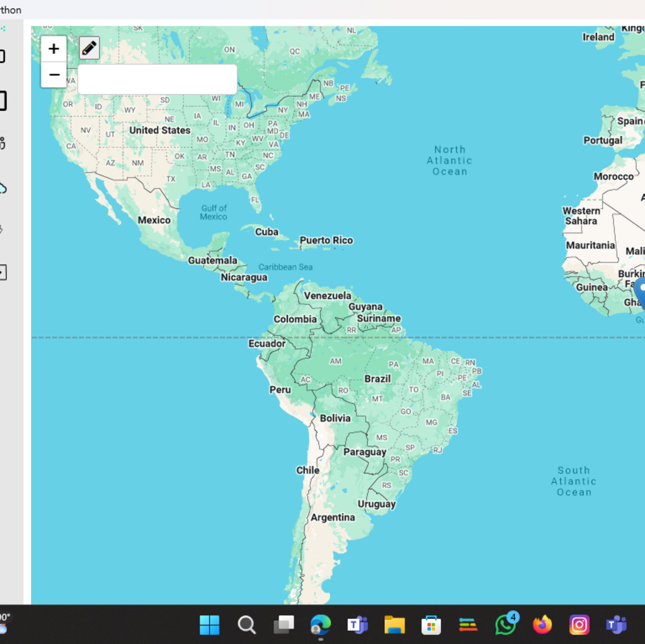Viewport: 645px width, 644px height.
Task: Open Task View from the taskbar
Action: coord(283,624)
